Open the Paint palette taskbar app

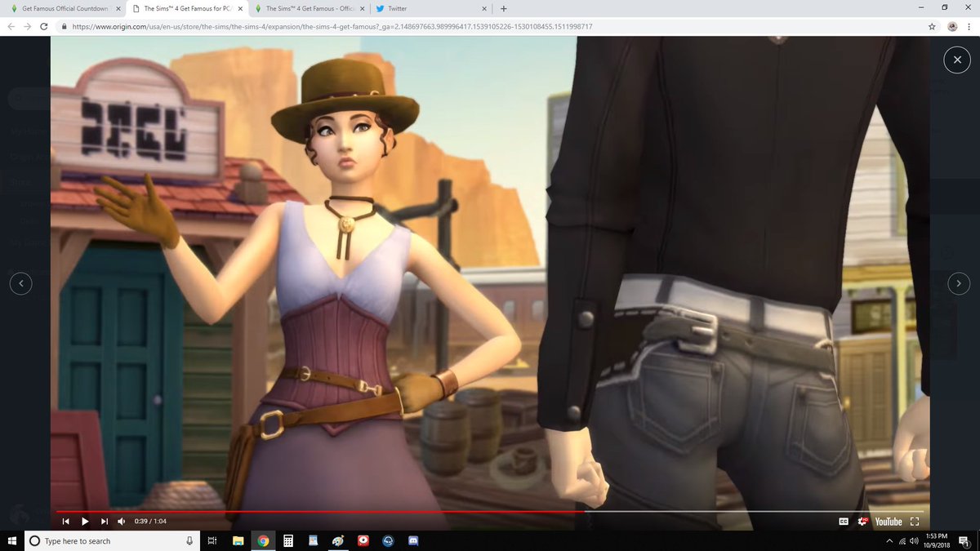338,540
